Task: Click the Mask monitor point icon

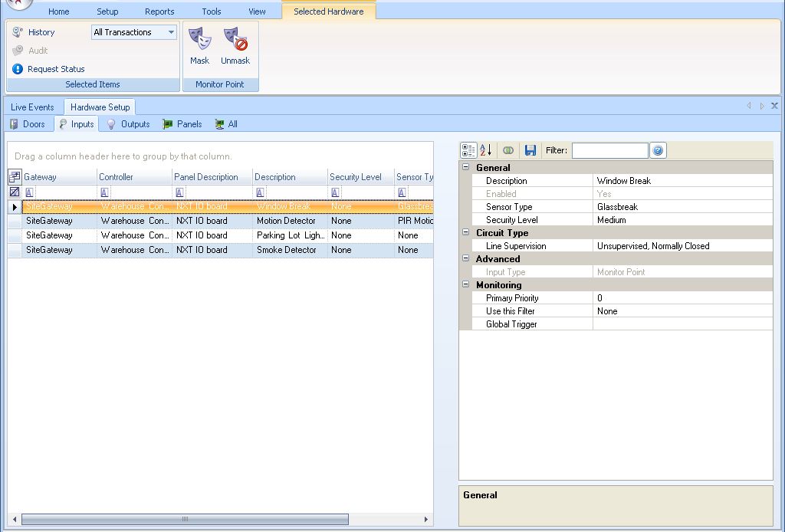Action: click(x=199, y=39)
